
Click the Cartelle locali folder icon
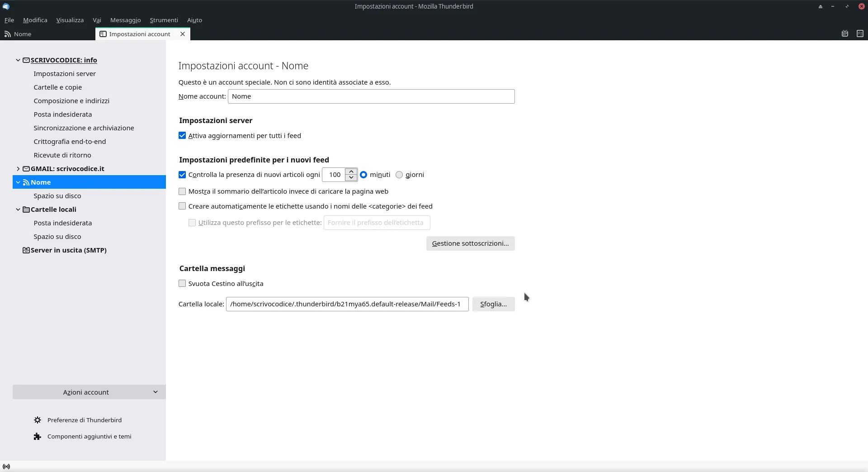(x=26, y=210)
